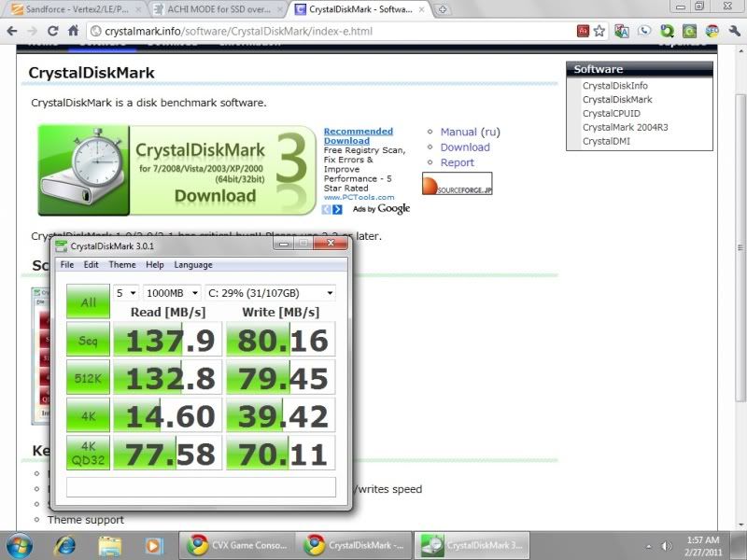
Task: Open File menu in CrystalDiskMark
Action: [x=66, y=265]
